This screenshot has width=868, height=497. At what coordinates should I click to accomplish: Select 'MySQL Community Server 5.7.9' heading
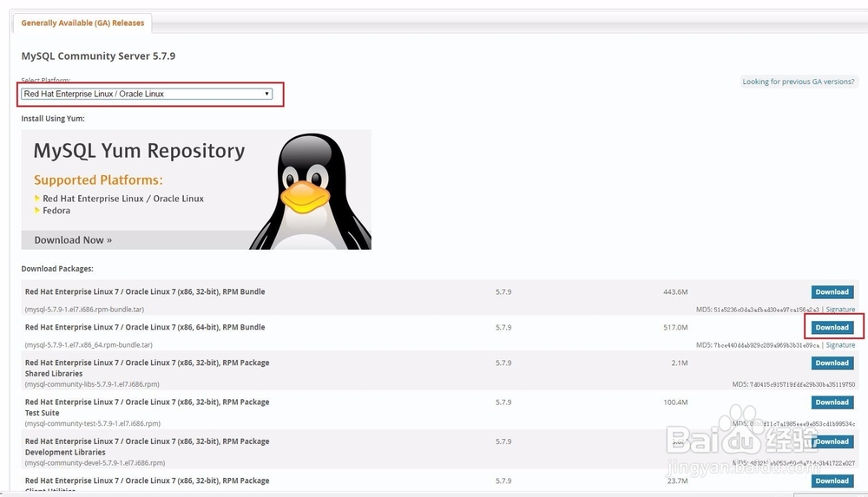point(98,56)
